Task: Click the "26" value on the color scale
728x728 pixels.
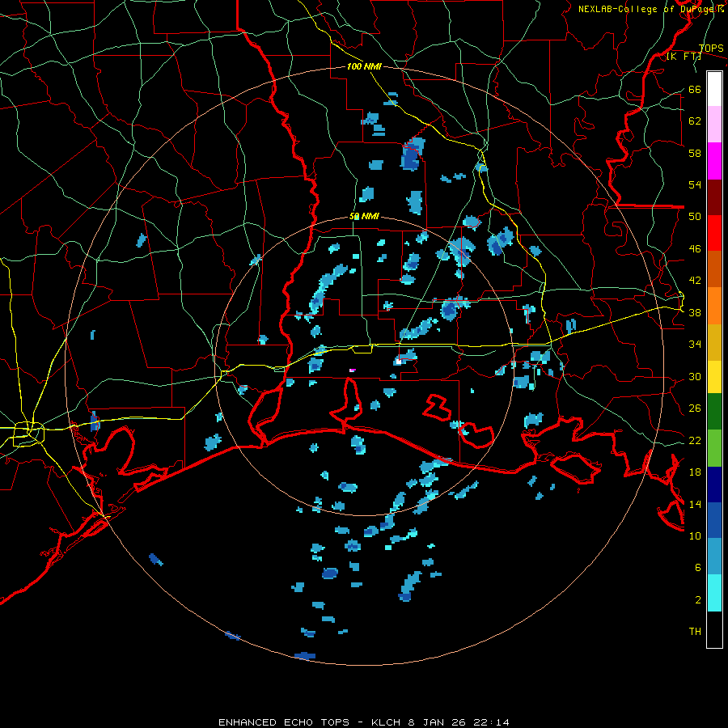Action: click(695, 408)
